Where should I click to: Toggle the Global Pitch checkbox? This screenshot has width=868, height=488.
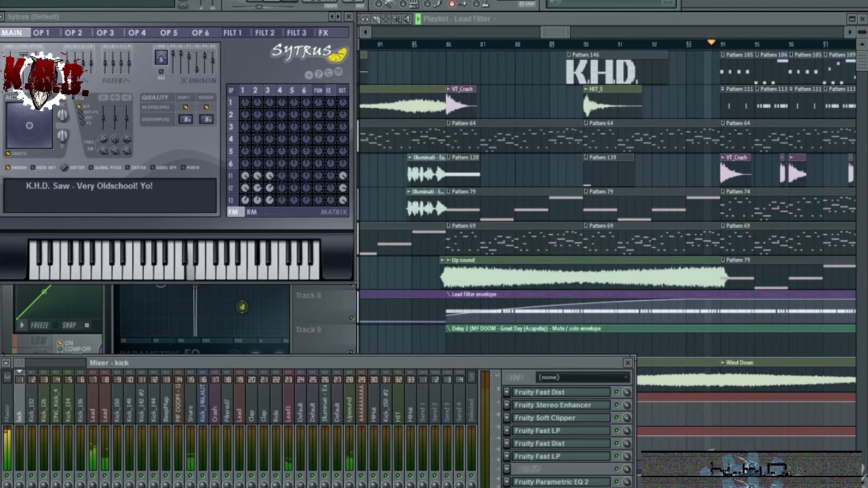(x=92, y=167)
